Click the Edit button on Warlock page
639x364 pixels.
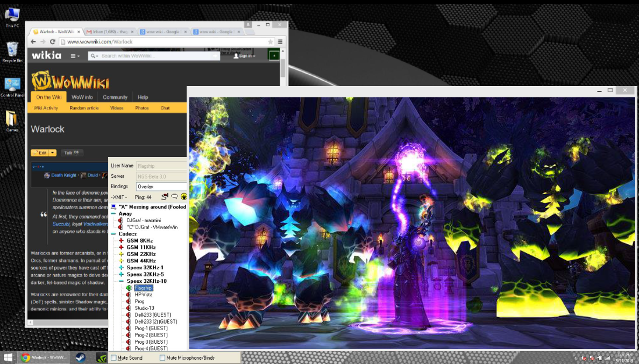(x=40, y=153)
